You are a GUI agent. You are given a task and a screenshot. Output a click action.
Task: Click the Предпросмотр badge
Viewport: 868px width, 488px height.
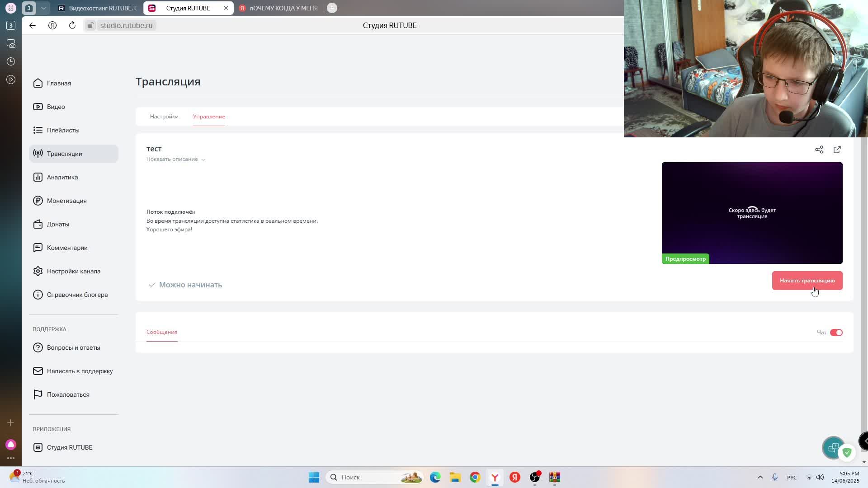click(685, 259)
